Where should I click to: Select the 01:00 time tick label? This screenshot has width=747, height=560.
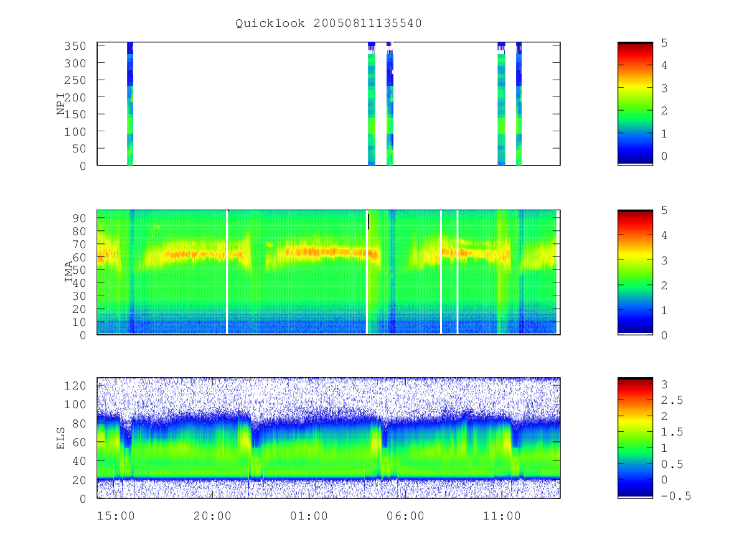point(309,516)
